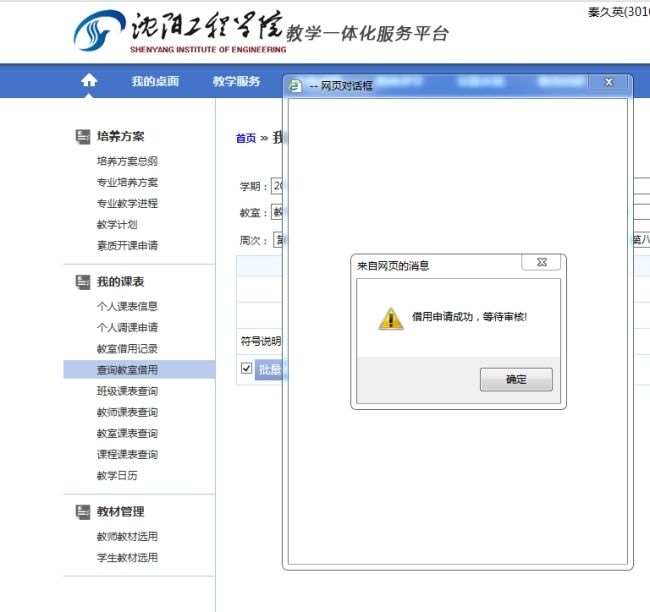Open 个人课表信息 page
This screenshot has height=612, width=650.
point(127,306)
